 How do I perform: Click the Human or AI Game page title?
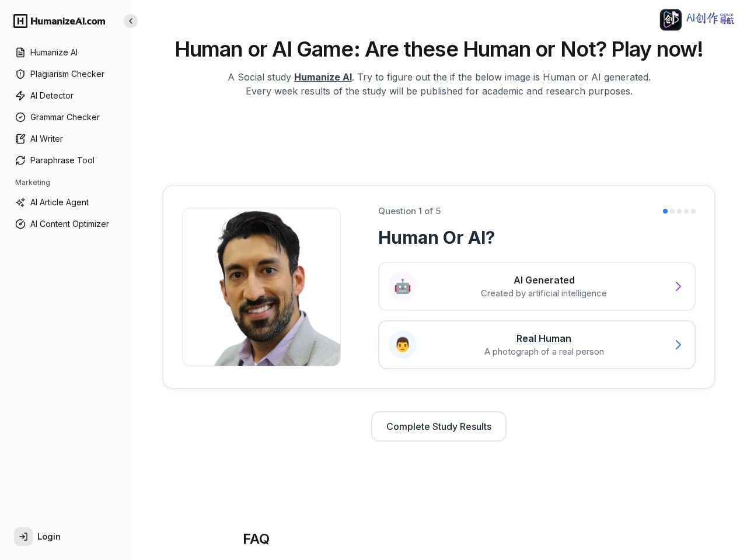coord(439,50)
